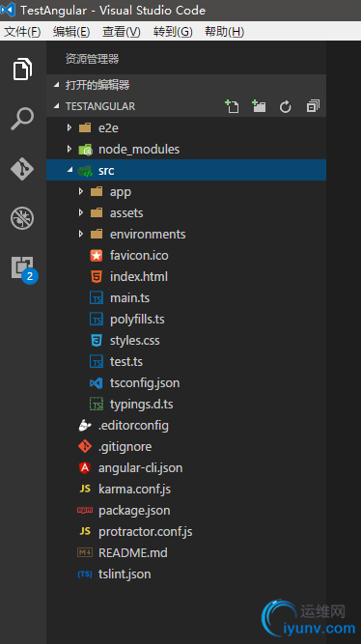The width and height of the screenshot is (361, 644).
Task: Open the Debug view icon
Action: coord(22,218)
